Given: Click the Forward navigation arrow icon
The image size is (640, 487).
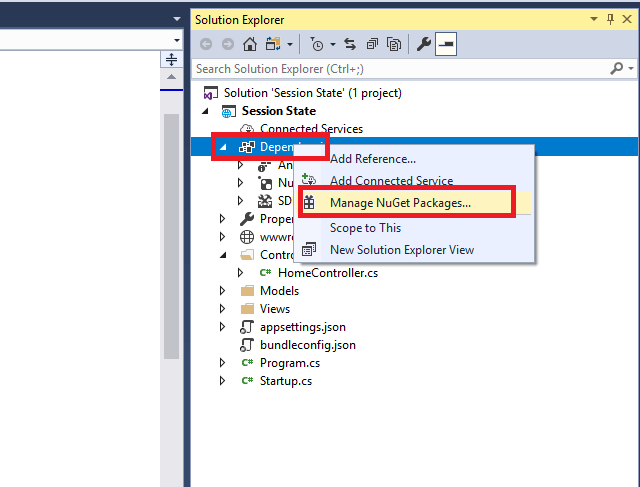Looking at the screenshot, I should pyautogui.click(x=228, y=44).
